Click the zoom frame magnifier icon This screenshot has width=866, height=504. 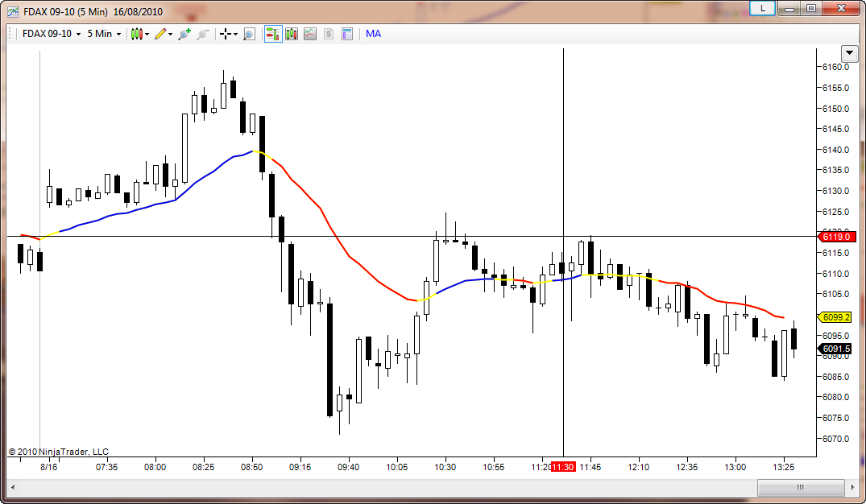tap(249, 35)
